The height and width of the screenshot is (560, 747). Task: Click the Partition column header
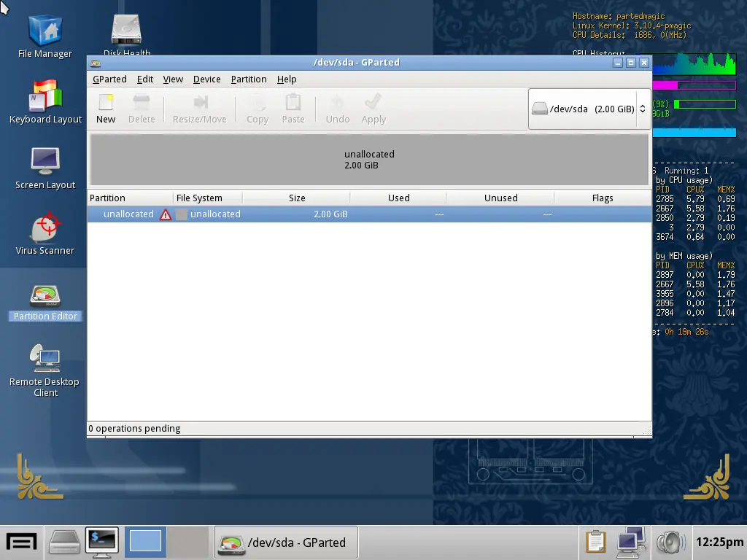point(131,198)
